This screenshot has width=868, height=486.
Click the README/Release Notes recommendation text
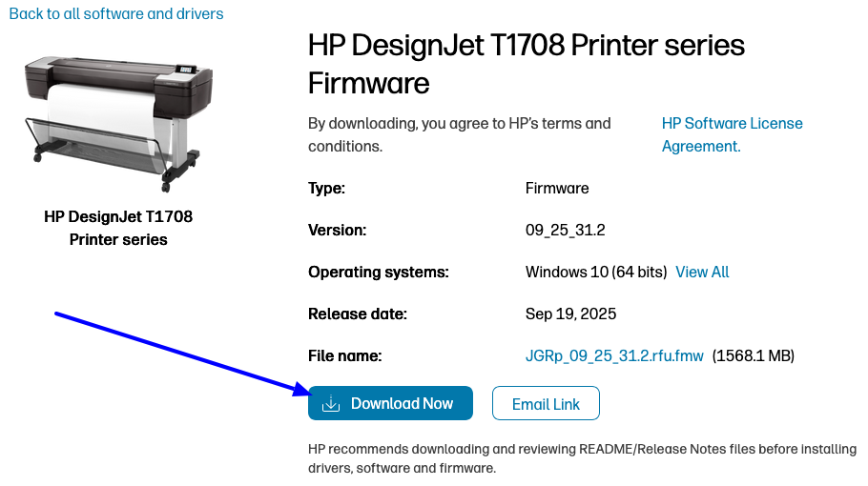pyautogui.click(x=582, y=458)
